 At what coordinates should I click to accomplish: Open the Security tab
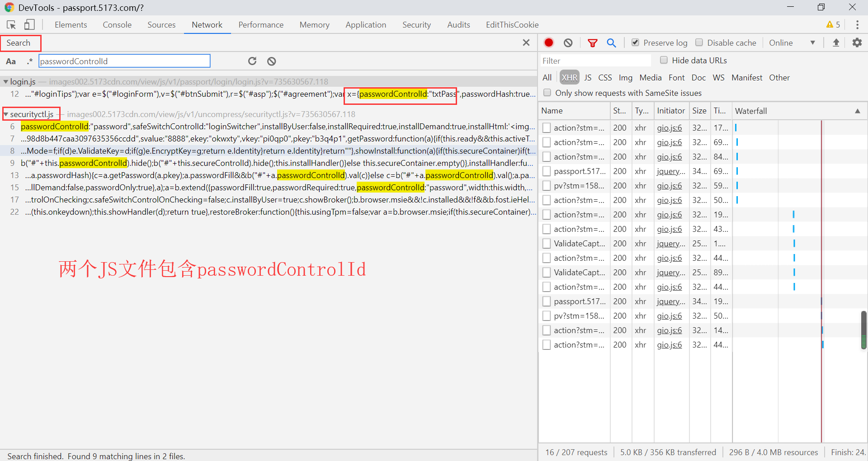(416, 25)
